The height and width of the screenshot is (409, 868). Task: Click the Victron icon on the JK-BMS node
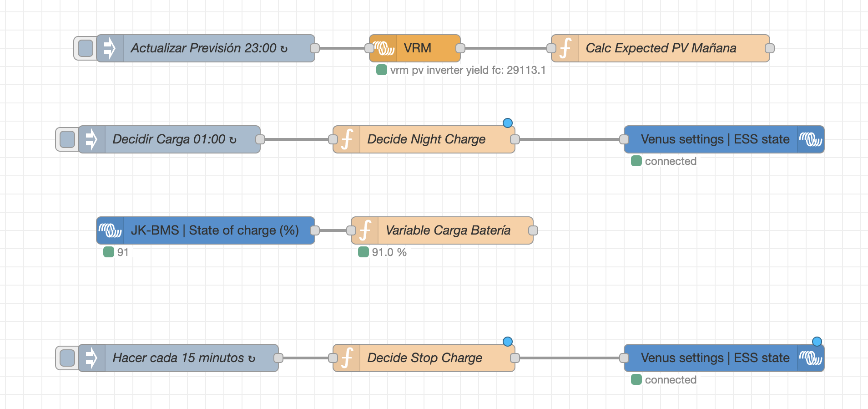[110, 230]
